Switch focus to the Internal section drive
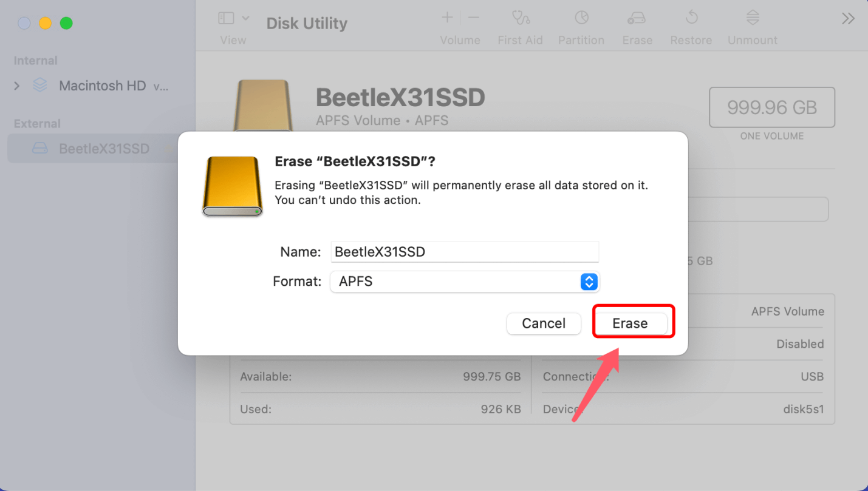Screen dimensions: 868x491 [102, 86]
